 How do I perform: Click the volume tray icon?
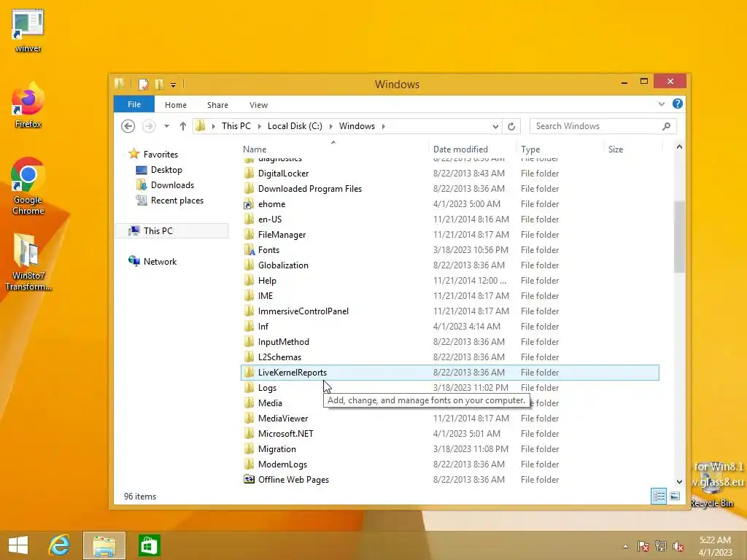pos(678,546)
